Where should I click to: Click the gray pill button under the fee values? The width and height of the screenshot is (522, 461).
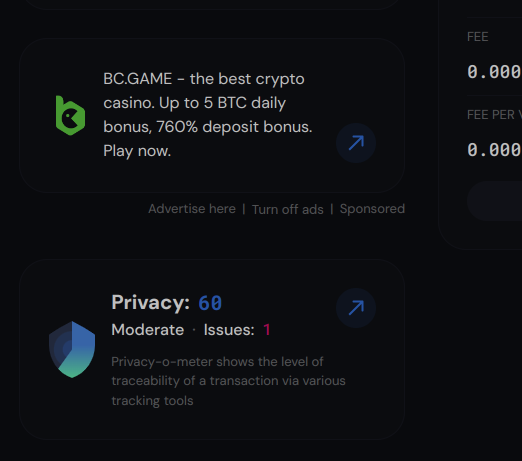point(495,201)
